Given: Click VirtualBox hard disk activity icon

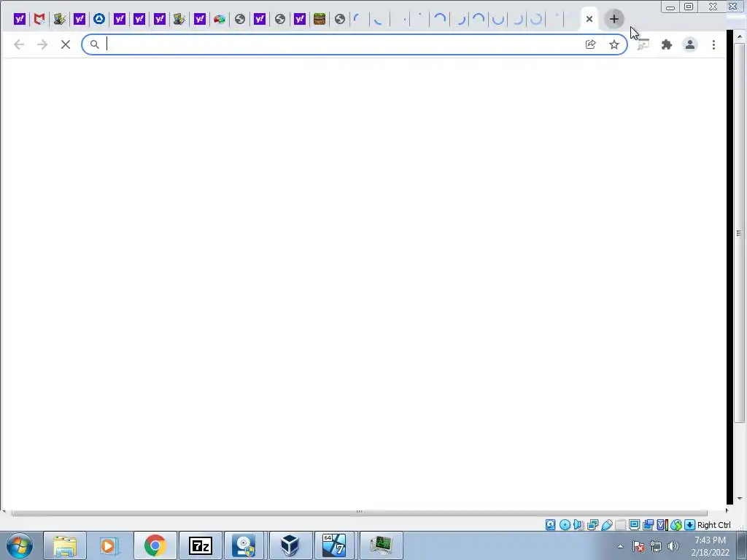Looking at the screenshot, I should [551, 525].
